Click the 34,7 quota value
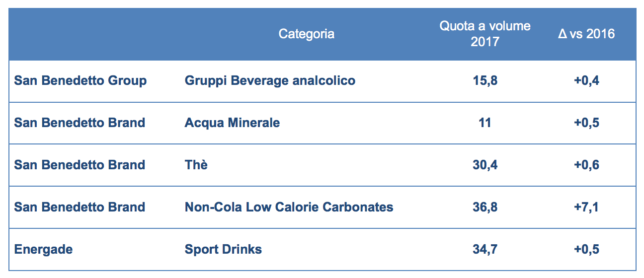The width and height of the screenshot is (644, 278). tap(484, 249)
